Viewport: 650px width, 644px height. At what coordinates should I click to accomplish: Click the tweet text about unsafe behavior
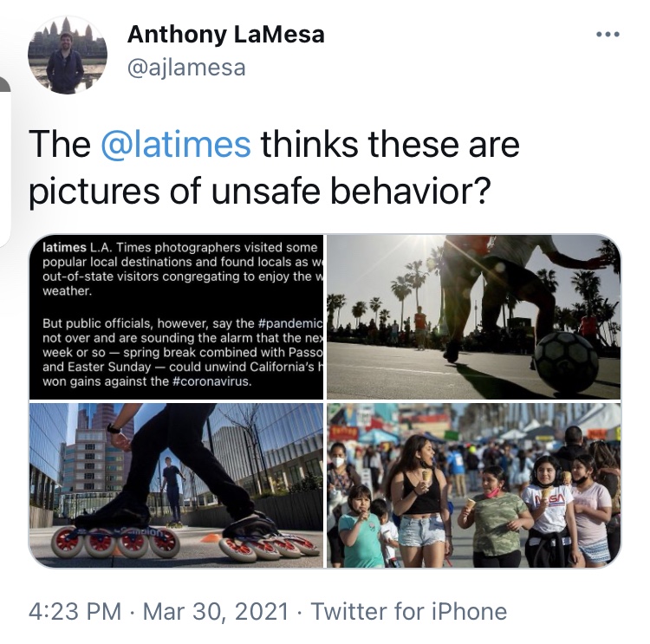(274, 168)
